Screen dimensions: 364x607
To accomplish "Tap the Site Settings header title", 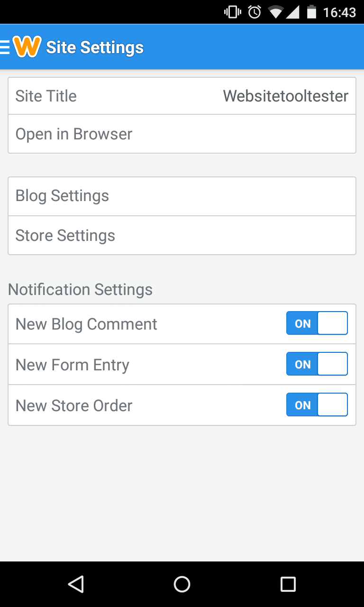I will pyautogui.click(x=95, y=47).
